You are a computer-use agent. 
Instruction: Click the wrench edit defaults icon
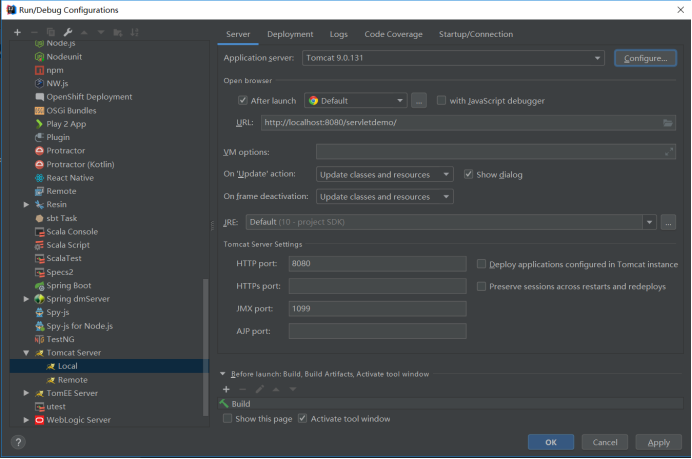[x=68, y=32]
